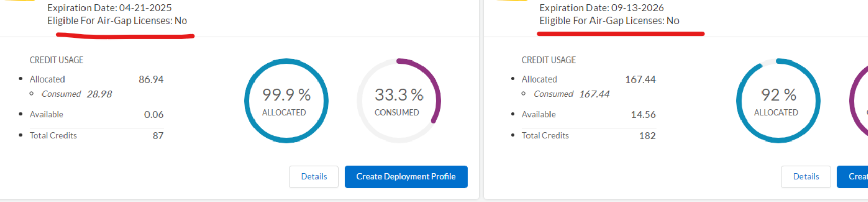
Task: Click the left card's CREDIT USAGE heading
Action: (56, 60)
